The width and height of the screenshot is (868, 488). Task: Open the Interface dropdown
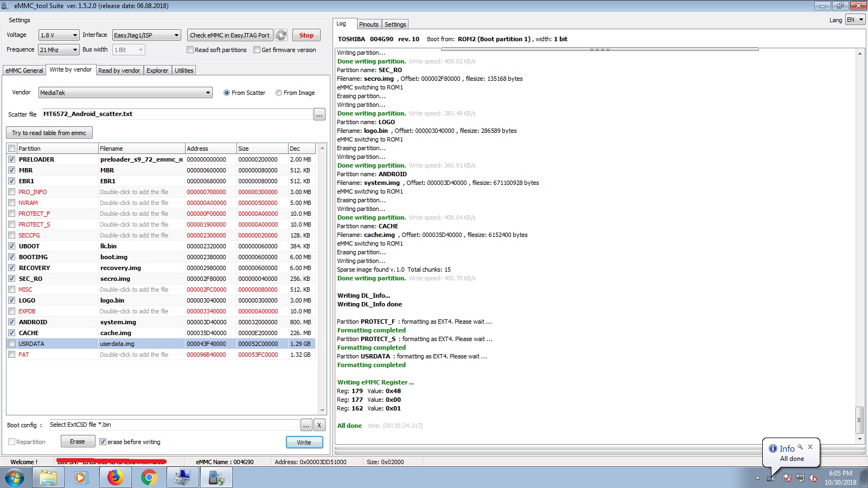[146, 35]
